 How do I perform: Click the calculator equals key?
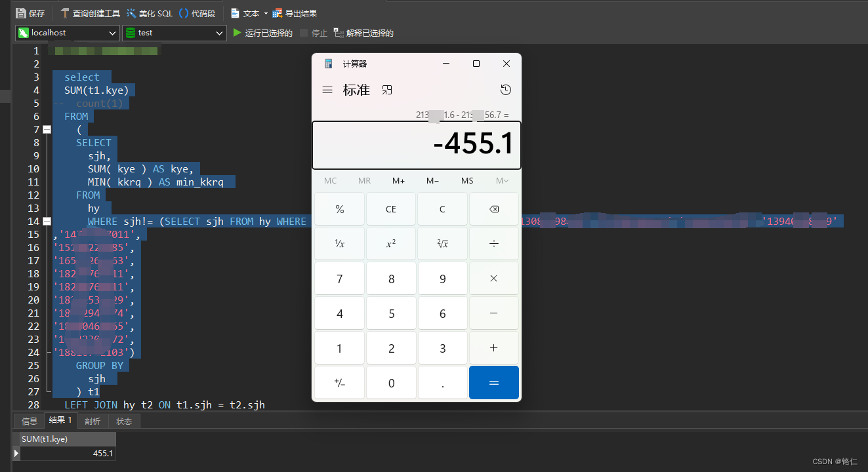(494, 383)
